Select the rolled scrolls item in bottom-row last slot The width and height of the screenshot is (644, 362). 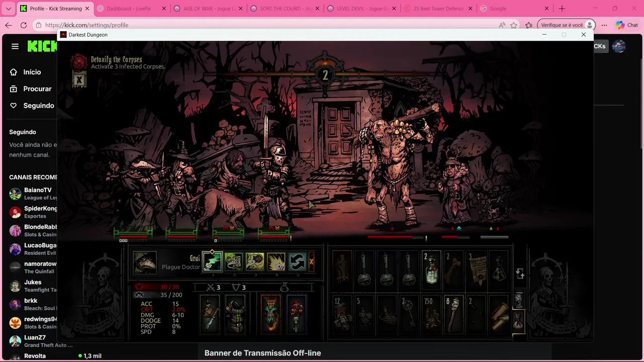[x=498, y=314]
